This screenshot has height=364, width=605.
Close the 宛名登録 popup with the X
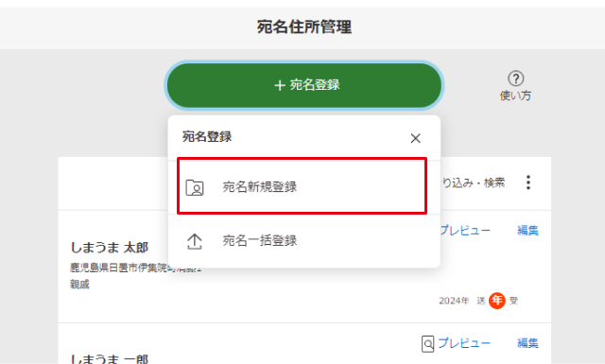(416, 138)
